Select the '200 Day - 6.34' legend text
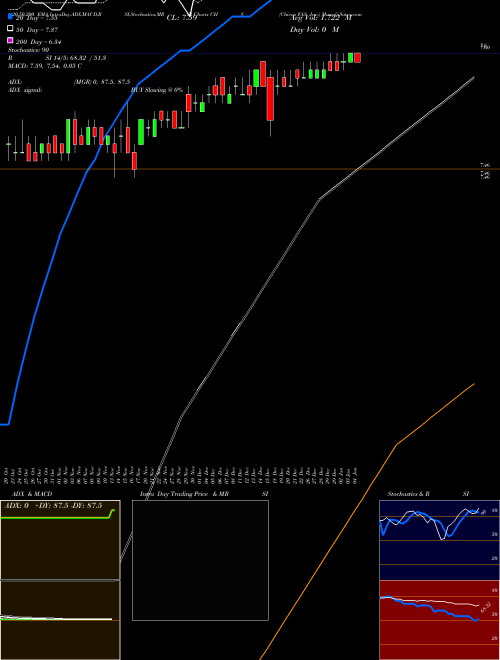Image resolution: width=500 pixels, height=660 pixels. coord(39,42)
